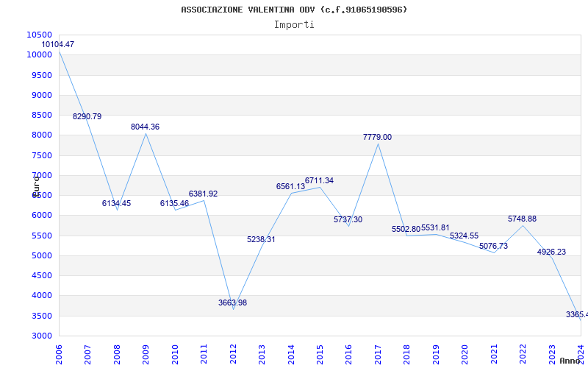Select the peak label 7779.00
Screen dimensions: 588x368
377,137
